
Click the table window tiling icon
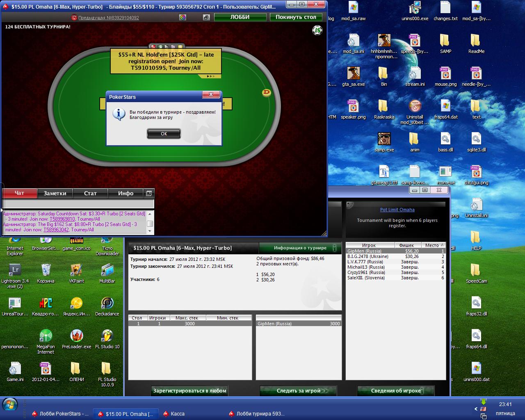pyautogui.click(x=206, y=17)
